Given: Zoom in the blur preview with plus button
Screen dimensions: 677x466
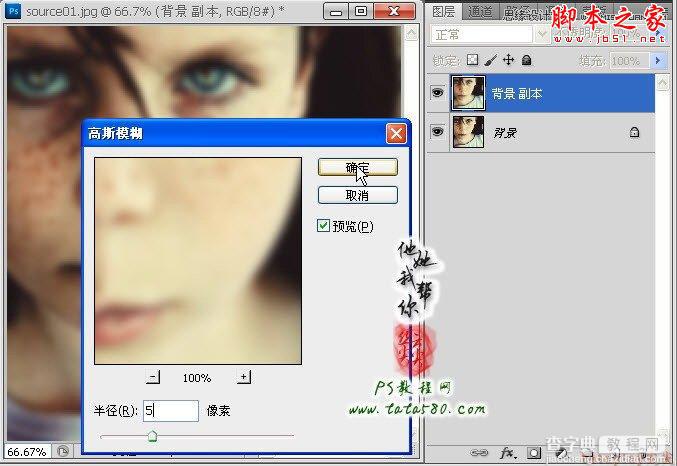Looking at the screenshot, I should coord(244,377).
